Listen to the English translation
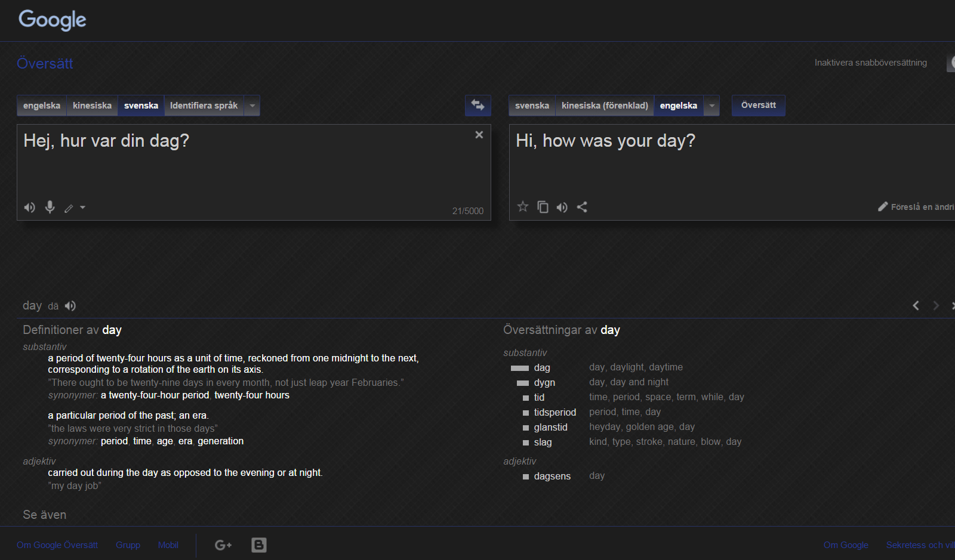 (x=562, y=207)
